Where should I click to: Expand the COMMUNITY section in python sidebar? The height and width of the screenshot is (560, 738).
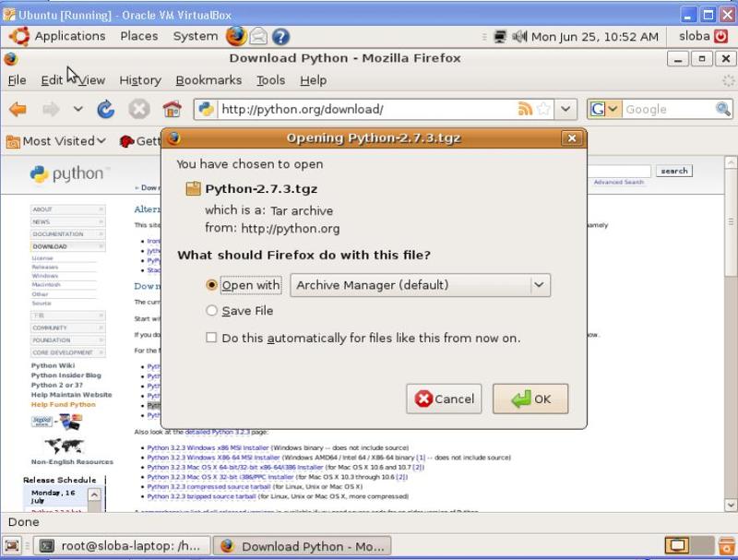[67, 328]
